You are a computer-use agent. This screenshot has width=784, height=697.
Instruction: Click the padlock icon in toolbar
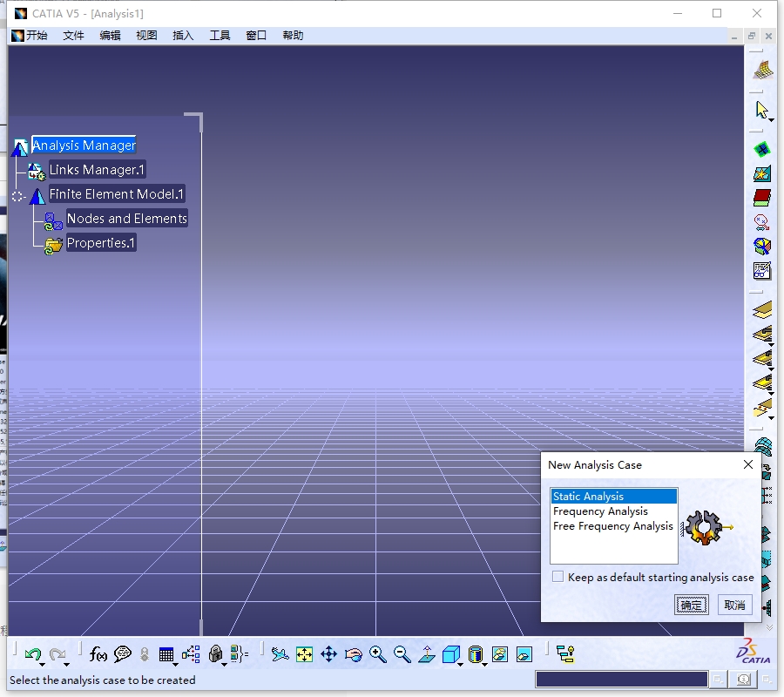click(215, 654)
